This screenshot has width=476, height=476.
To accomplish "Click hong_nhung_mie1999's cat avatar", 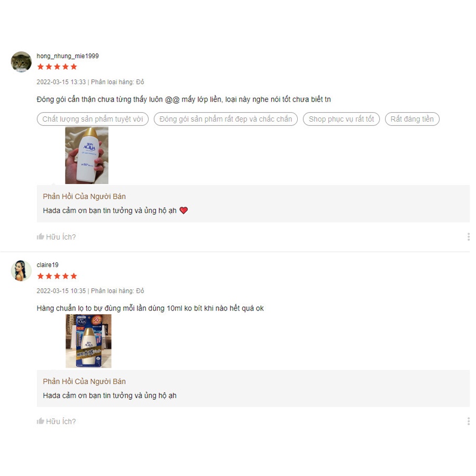I will coord(21,62).
